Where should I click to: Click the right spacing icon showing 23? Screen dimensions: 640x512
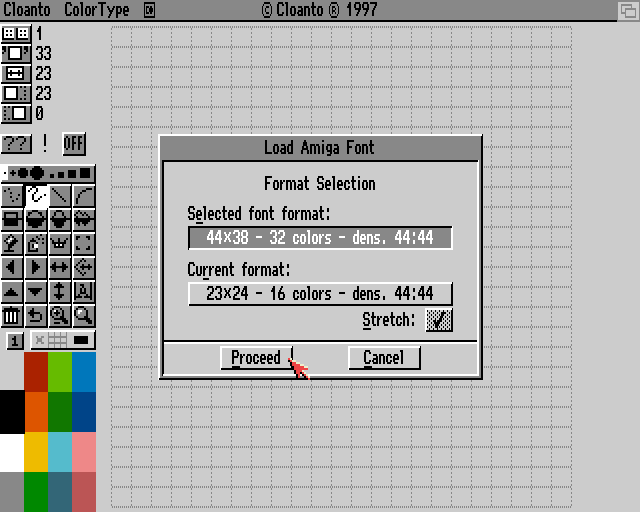tap(16, 93)
